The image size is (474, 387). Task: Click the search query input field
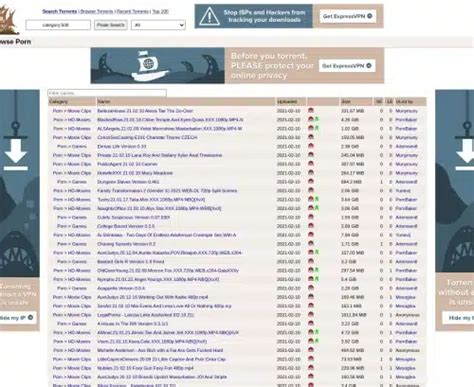point(58,25)
